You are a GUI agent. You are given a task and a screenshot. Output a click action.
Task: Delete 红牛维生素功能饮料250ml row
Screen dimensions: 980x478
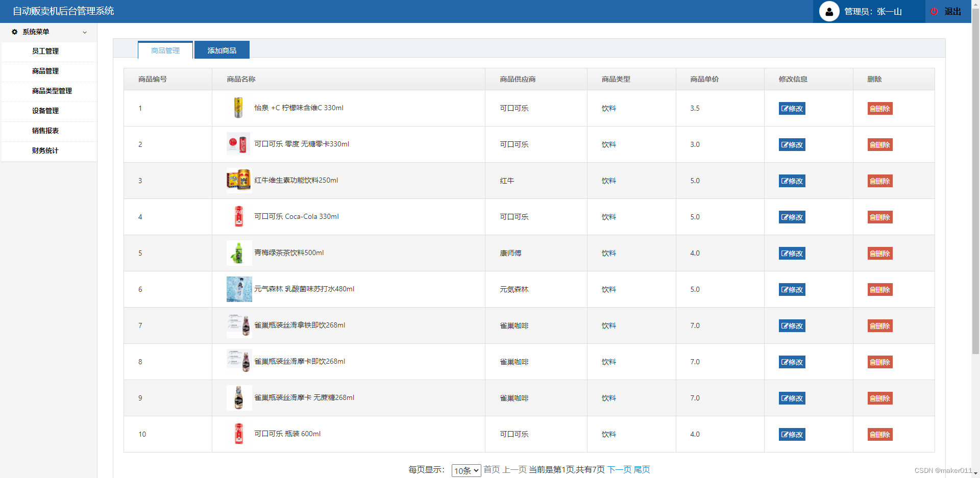pyautogui.click(x=880, y=181)
